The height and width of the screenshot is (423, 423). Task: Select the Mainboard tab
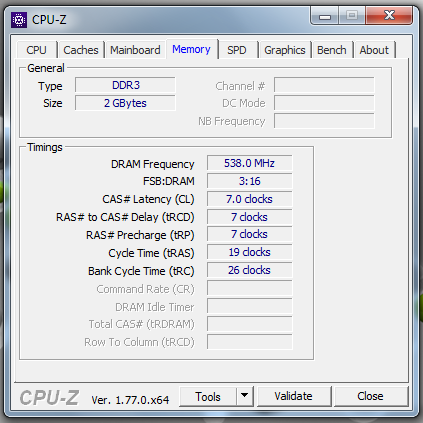pyautogui.click(x=135, y=50)
